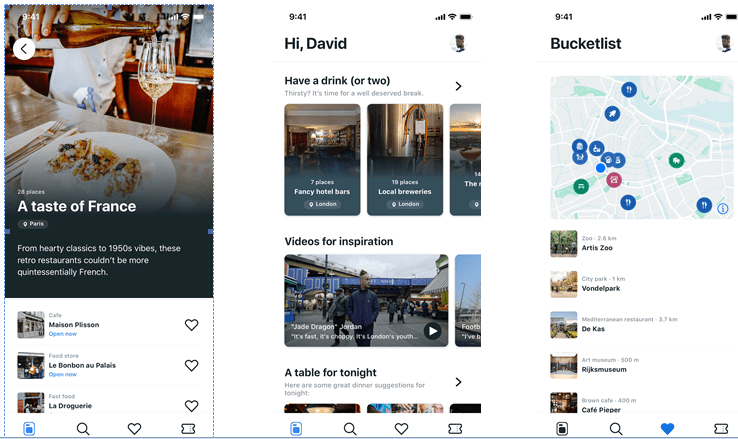Select the pink map pin near center
This screenshot has height=439, width=738.
point(613,180)
